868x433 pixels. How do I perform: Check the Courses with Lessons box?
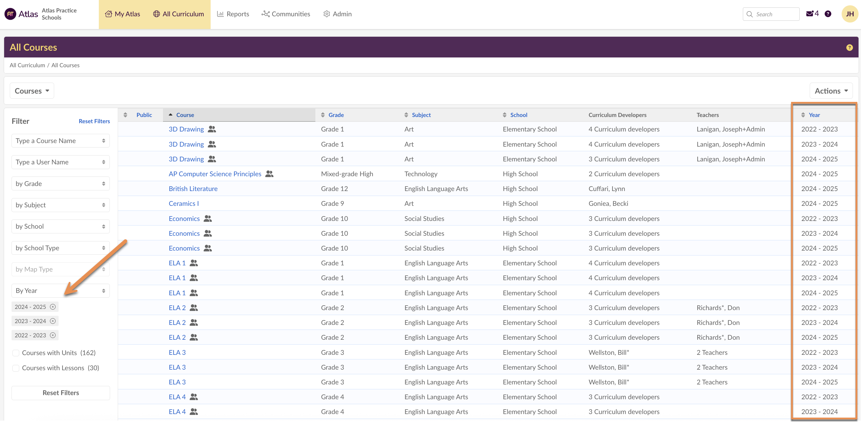coord(16,368)
